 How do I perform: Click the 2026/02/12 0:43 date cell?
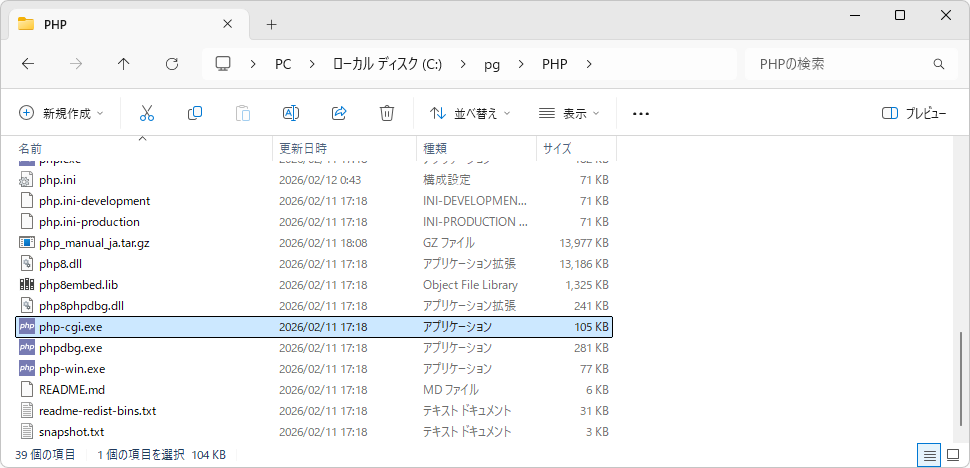(320, 180)
